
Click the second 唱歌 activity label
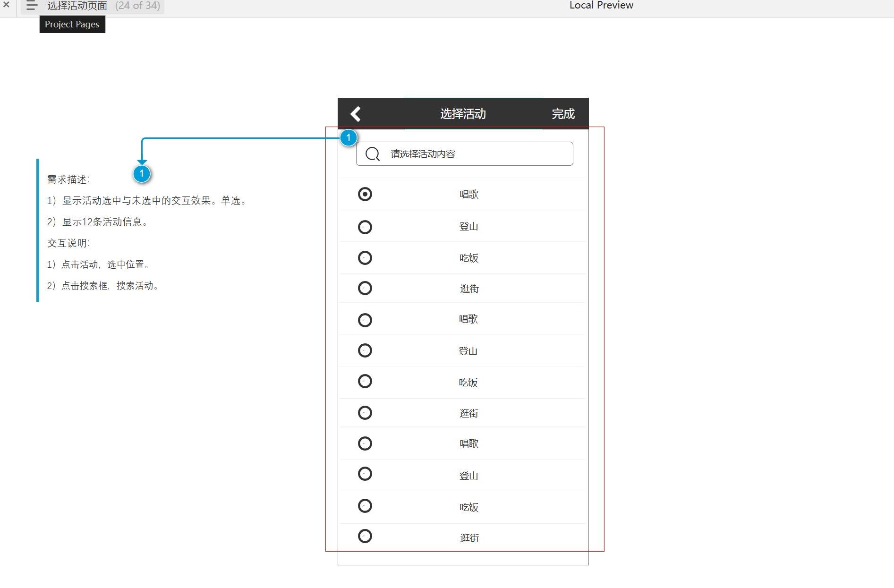468,319
